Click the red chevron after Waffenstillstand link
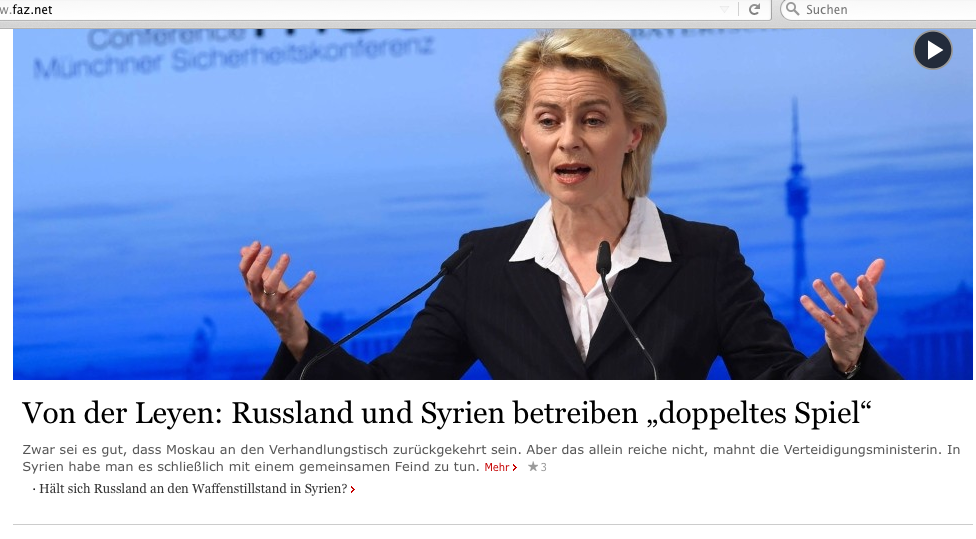Viewport: 976px width, 539px height. pos(353,490)
